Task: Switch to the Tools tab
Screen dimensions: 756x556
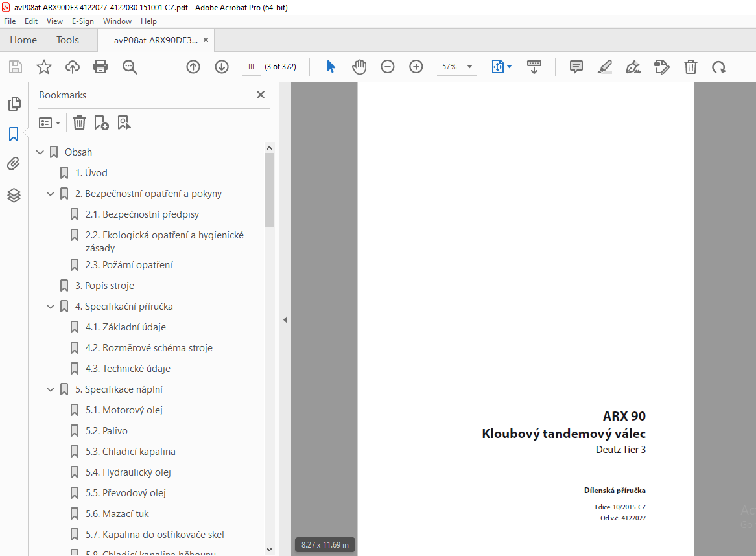Action: coord(67,40)
